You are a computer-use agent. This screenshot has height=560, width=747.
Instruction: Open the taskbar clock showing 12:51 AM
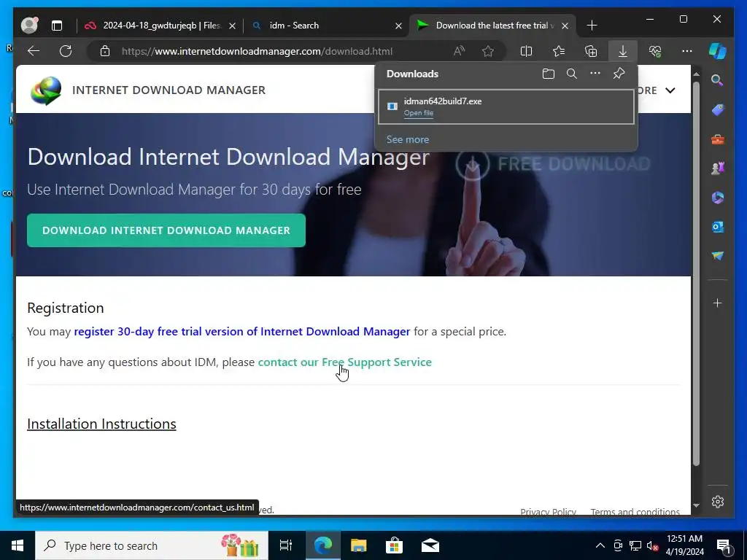(x=684, y=545)
